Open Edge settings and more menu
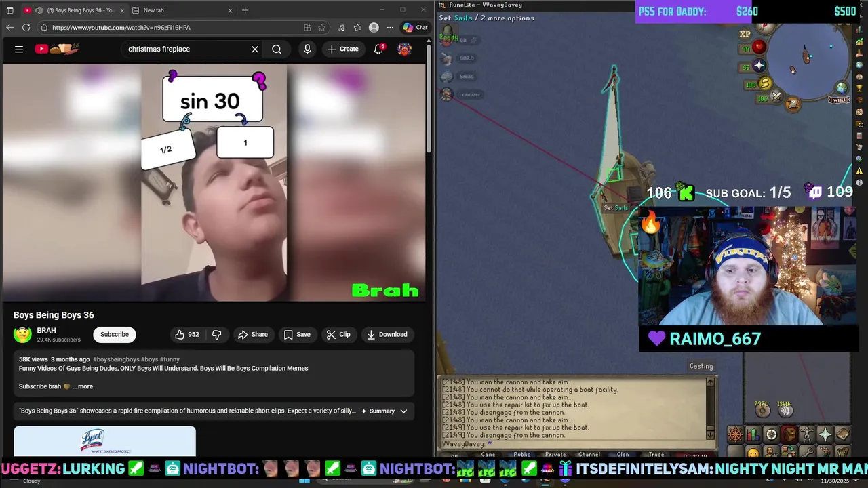This screenshot has height=488, width=868. (x=390, y=28)
